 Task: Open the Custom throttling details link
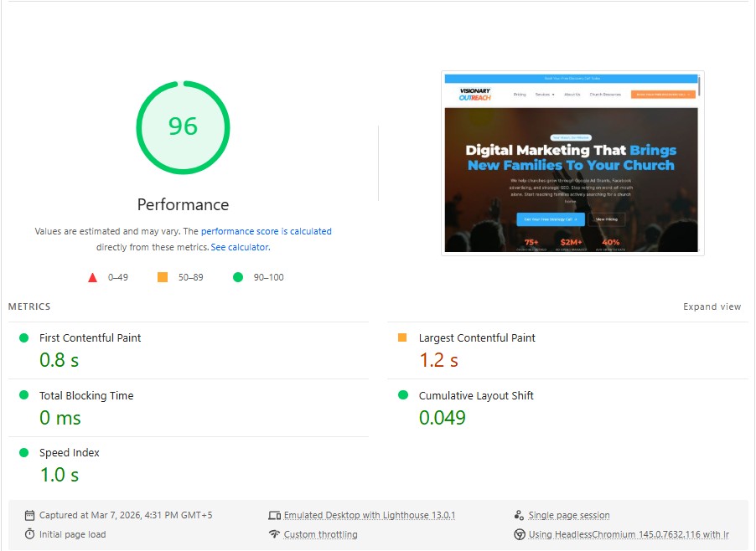[x=319, y=534]
